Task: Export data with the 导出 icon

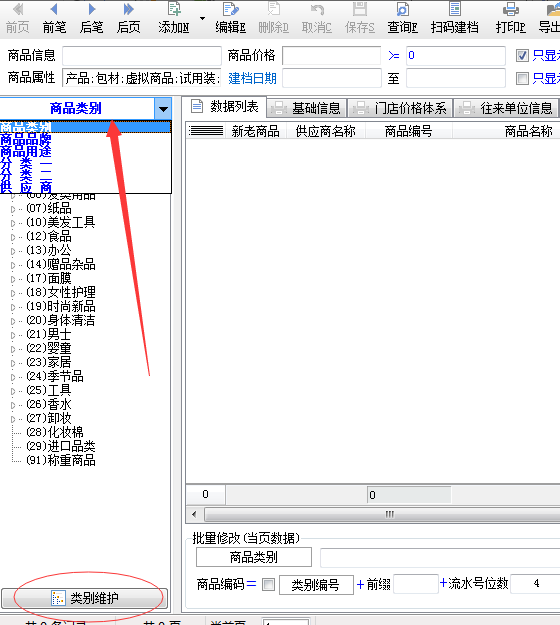Action: click(x=550, y=18)
